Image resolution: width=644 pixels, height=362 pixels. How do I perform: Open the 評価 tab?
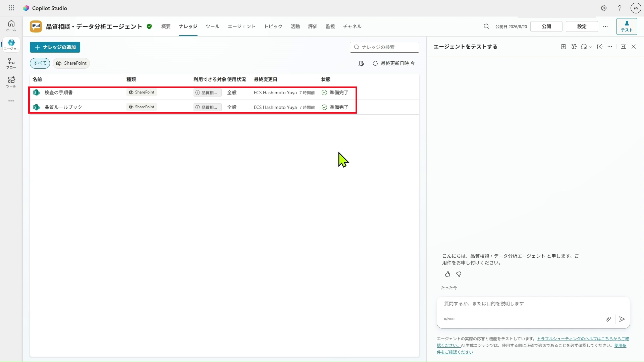pos(313,26)
